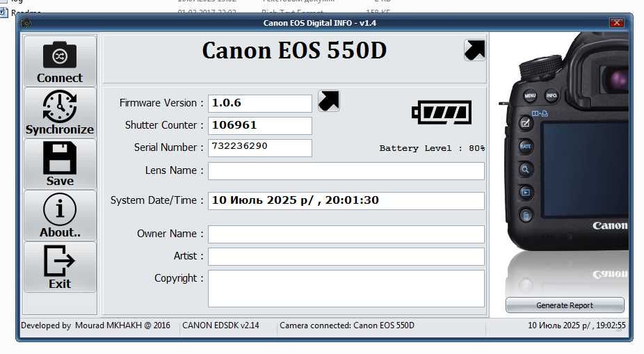Click the Shutter Counter field showing 106961
The width and height of the screenshot is (644, 354).
(x=260, y=126)
